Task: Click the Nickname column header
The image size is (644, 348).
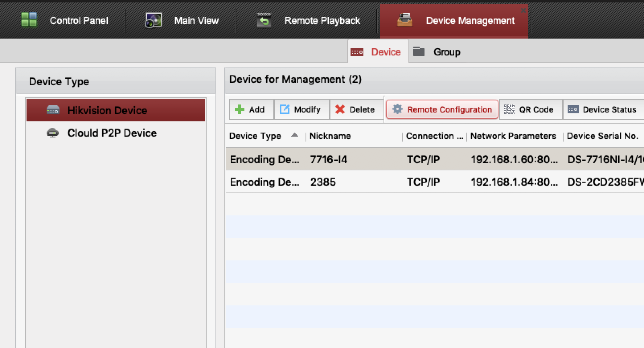Action: click(330, 136)
